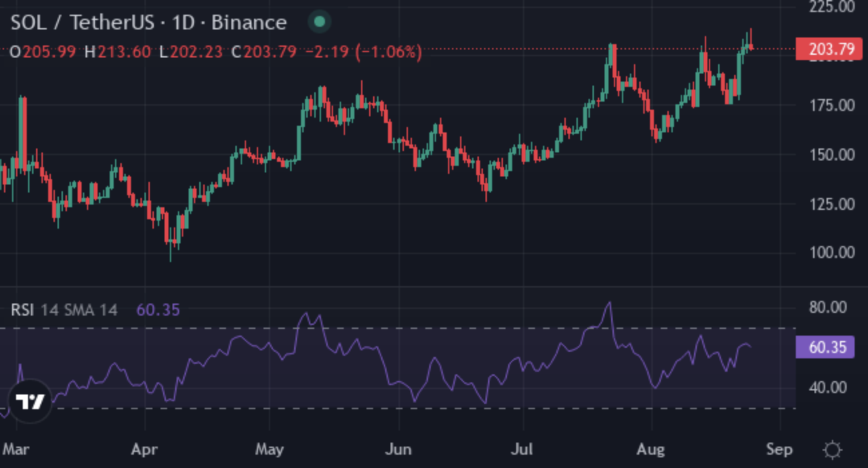Toggle the RSI upper dashed band line
This screenshot has width=868, height=468.
[x=401, y=328]
